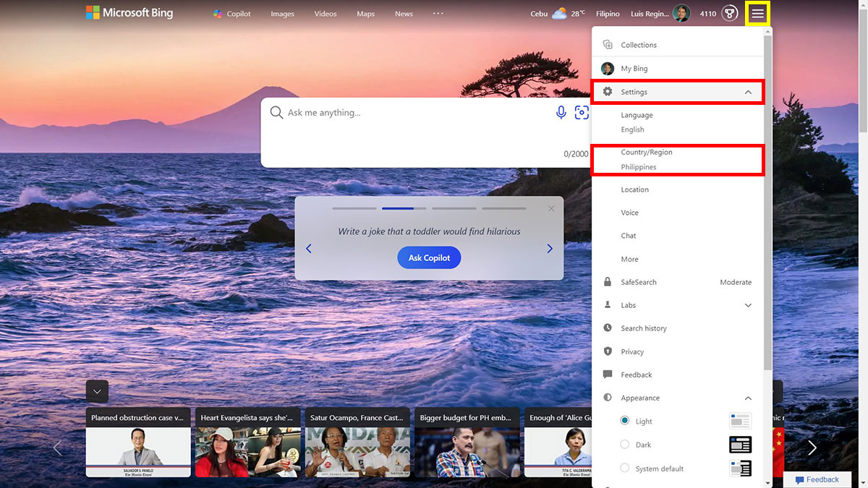This screenshot has width=868, height=488.
Task: Click the microphone voice search icon
Action: coord(561,112)
